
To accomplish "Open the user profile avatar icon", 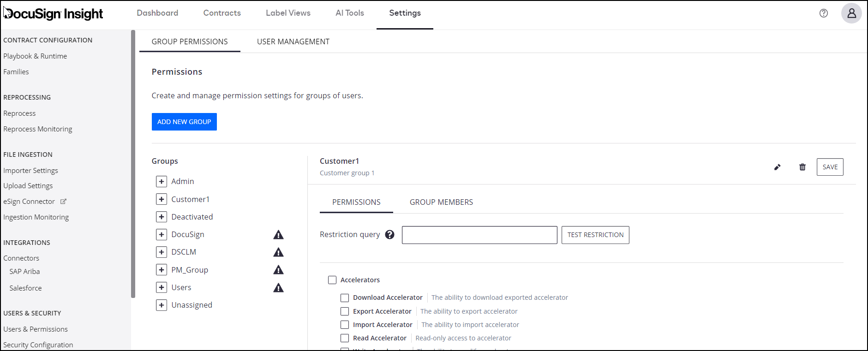I will 851,13.
